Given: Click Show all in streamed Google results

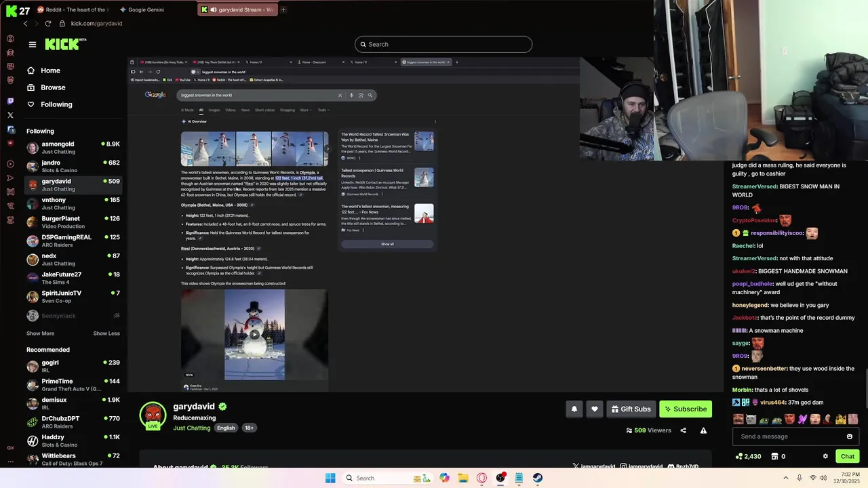Looking at the screenshot, I should tap(387, 244).
